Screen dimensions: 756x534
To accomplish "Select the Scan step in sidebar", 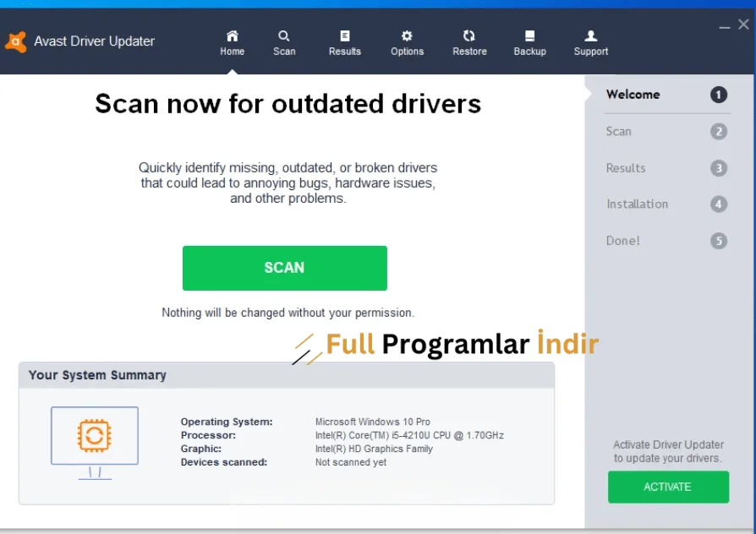I will (618, 132).
